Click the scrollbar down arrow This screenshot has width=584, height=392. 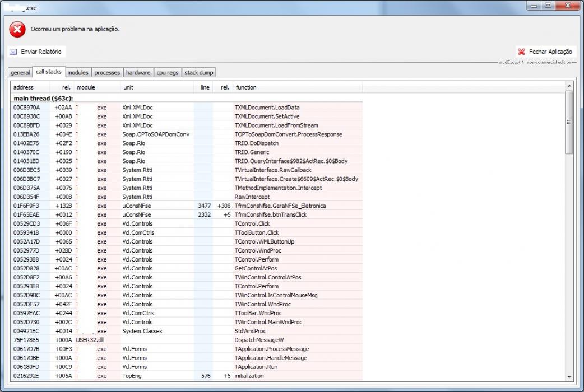click(x=569, y=377)
